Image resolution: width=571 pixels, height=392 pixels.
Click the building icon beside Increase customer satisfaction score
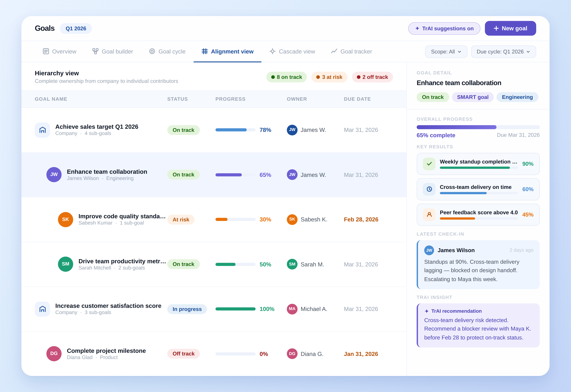tap(42, 309)
